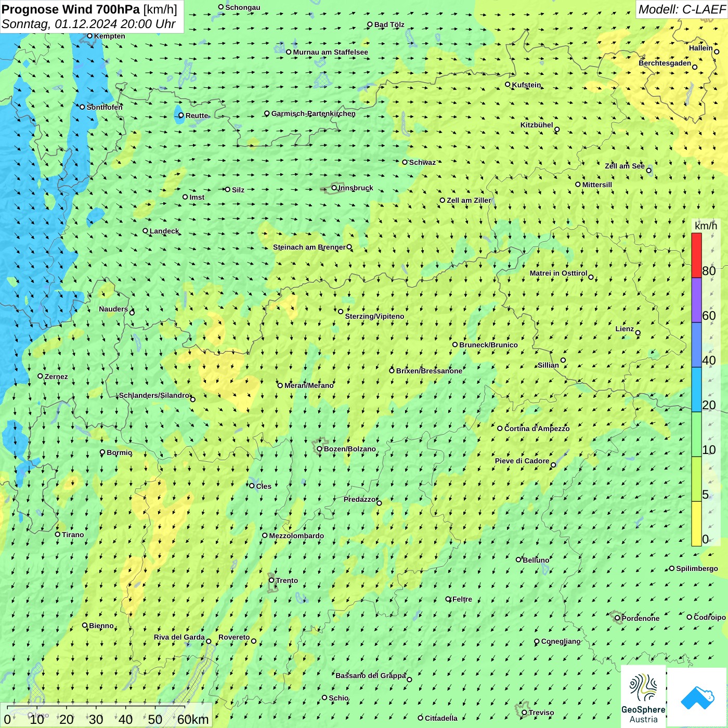The height and width of the screenshot is (728, 728).
Task: Click the date 'Sonntag, 01.12.2024 20:00 Uhr'
Action: (x=88, y=24)
